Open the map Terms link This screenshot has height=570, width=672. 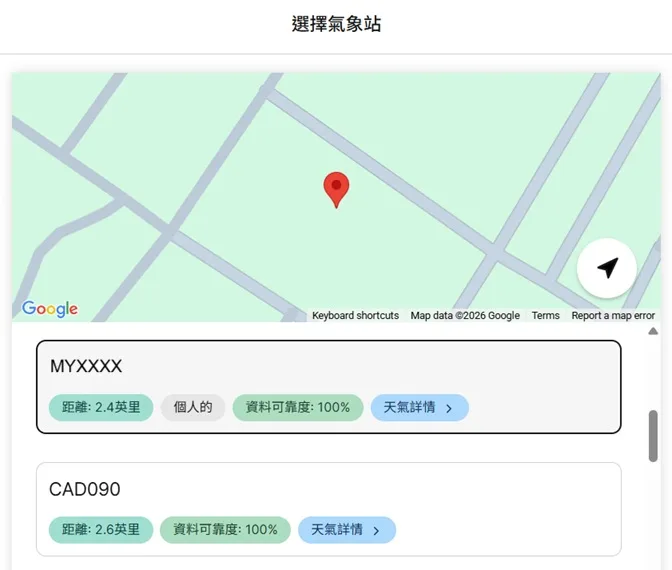tap(545, 316)
